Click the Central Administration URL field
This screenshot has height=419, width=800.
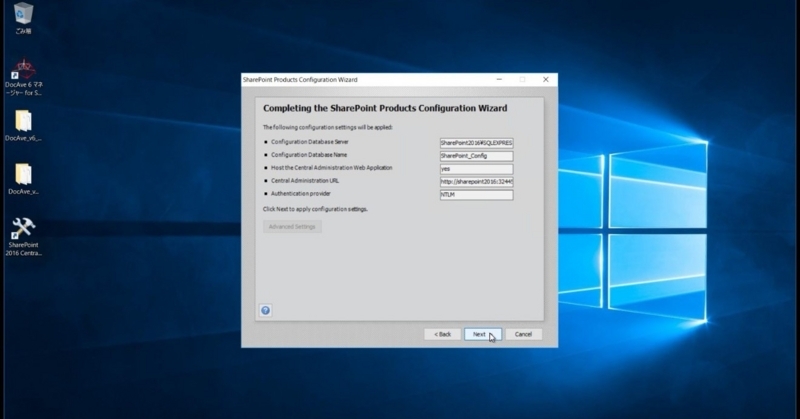pyautogui.click(x=477, y=182)
